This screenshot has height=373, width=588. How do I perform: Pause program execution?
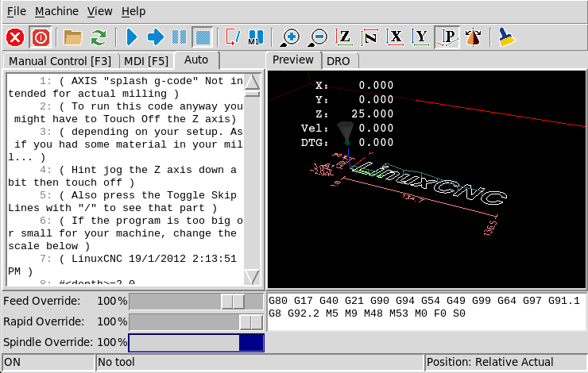(179, 37)
